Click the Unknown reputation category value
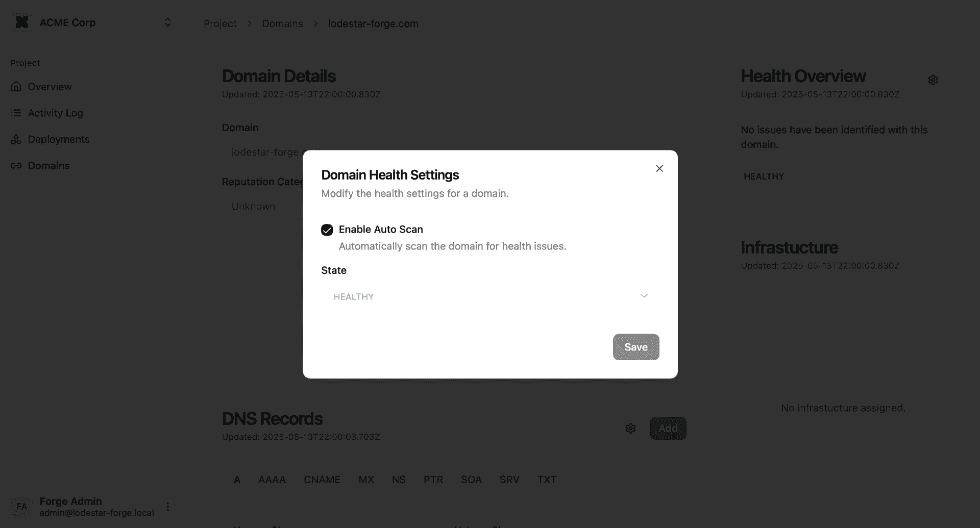 tap(253, 206)
